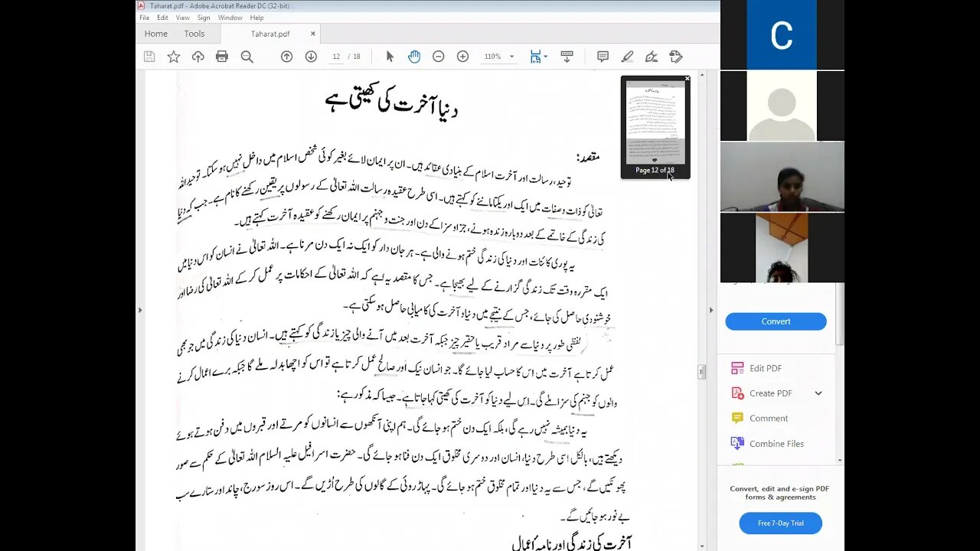This screenshot has height=551, width=980.
Task: Add a comment with the sticky note icon
Action: [x=603, y=57]
